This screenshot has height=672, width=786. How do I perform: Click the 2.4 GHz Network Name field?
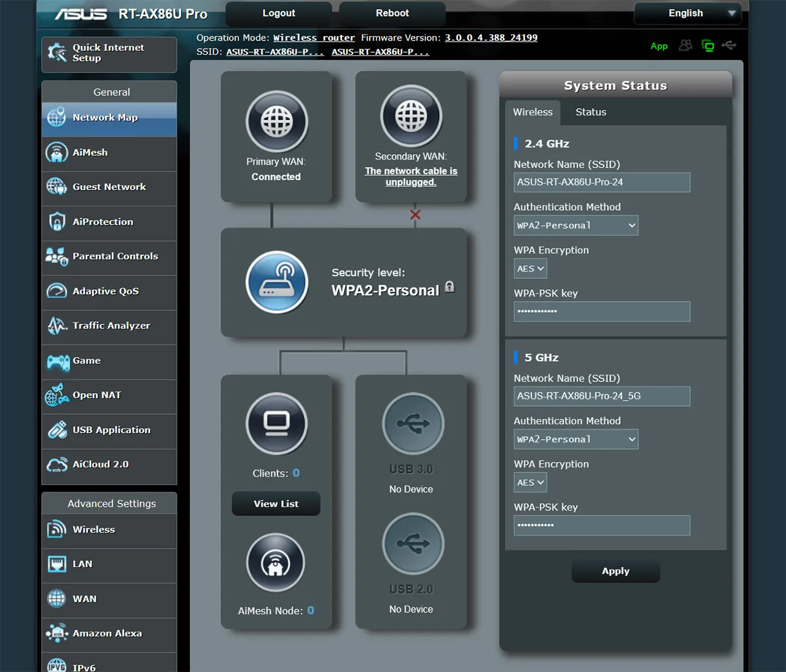[x=602, y=182]
